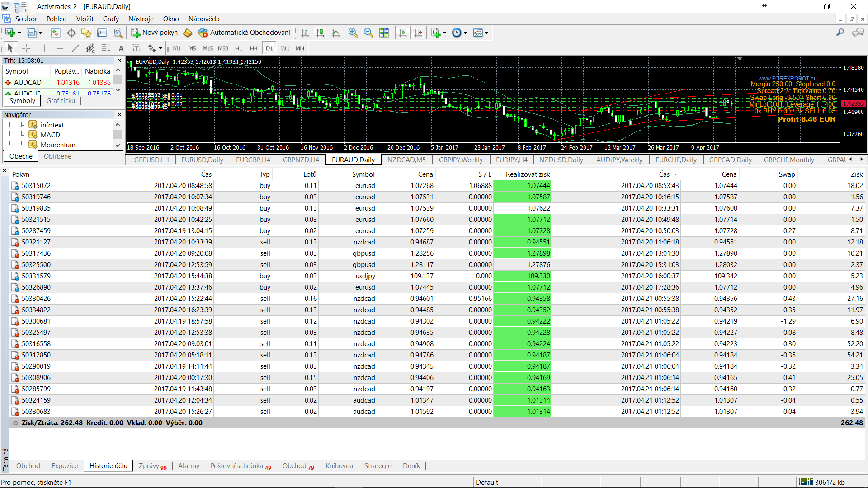Viewport: 868px width, 488px height.
Task: Open the Zprávy terminal tab
Action: click(152, 466)
